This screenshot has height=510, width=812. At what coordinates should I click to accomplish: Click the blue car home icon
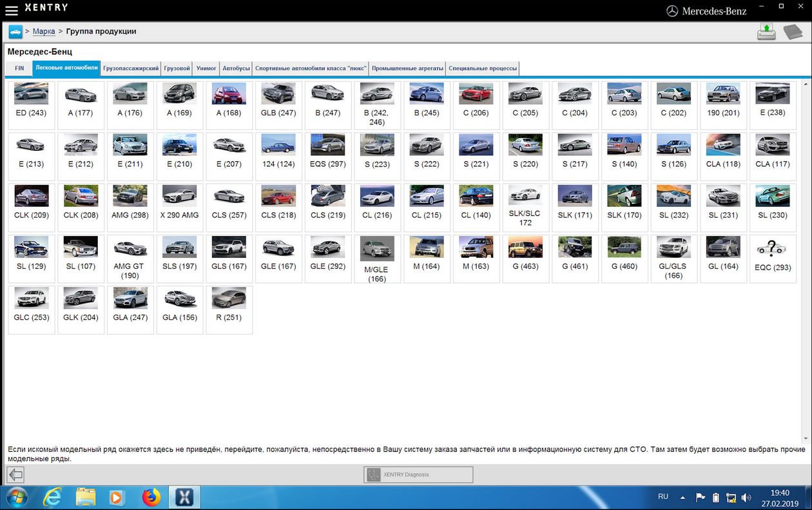[x=15, y=32]
